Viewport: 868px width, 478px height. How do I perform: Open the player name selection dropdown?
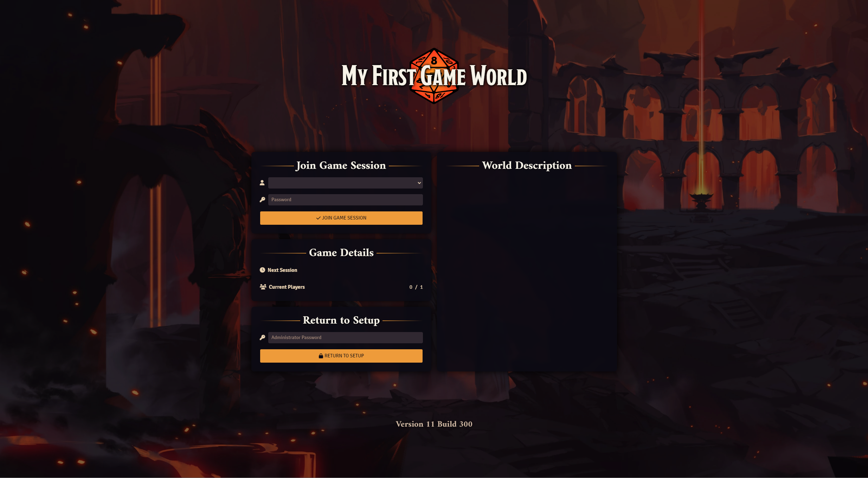[x=345, y=183]
